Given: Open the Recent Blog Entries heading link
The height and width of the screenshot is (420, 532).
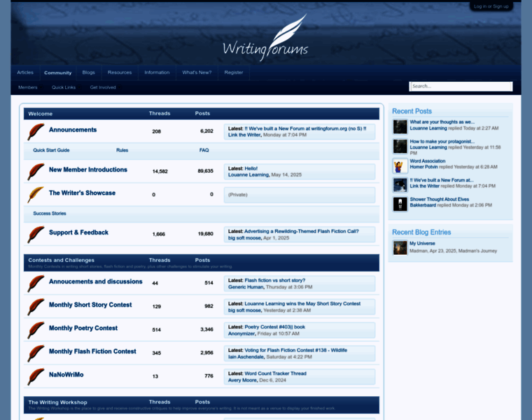Looking at the screenshot, I should [421, 232].
